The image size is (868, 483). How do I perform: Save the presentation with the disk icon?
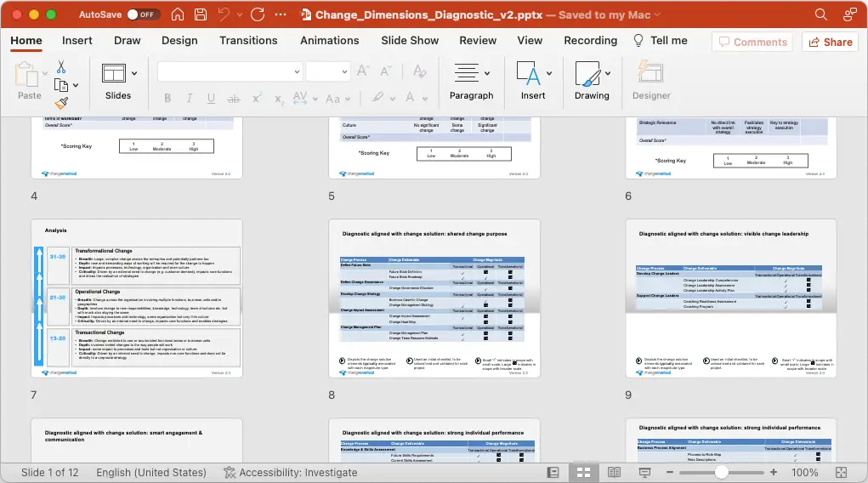[x=201, y=14]
